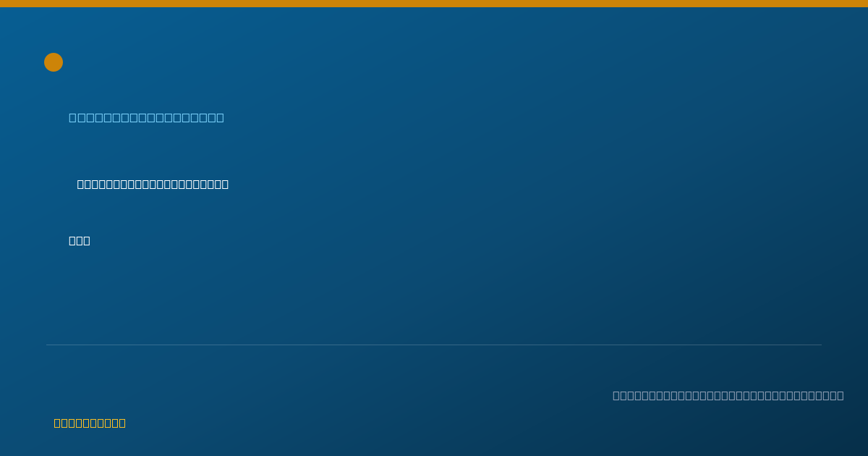Click the short three-character white text
This screenshot has height=456, width=868.
(80, 240)
